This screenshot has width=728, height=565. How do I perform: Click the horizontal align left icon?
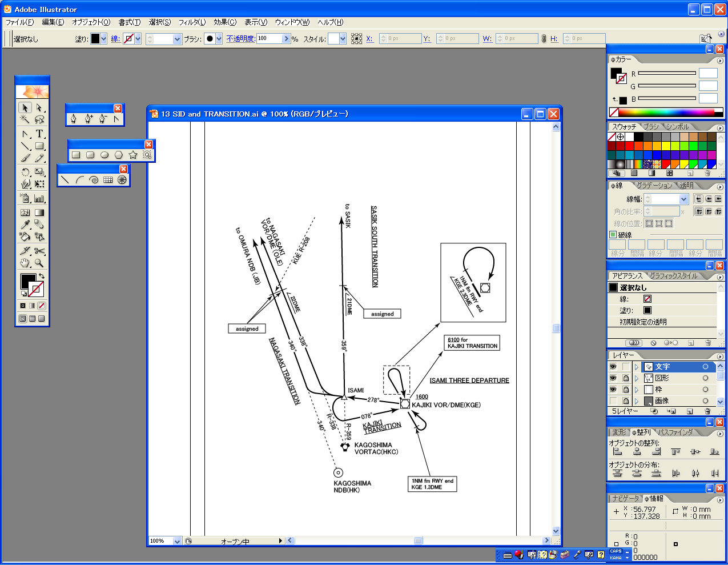point(617,451)
